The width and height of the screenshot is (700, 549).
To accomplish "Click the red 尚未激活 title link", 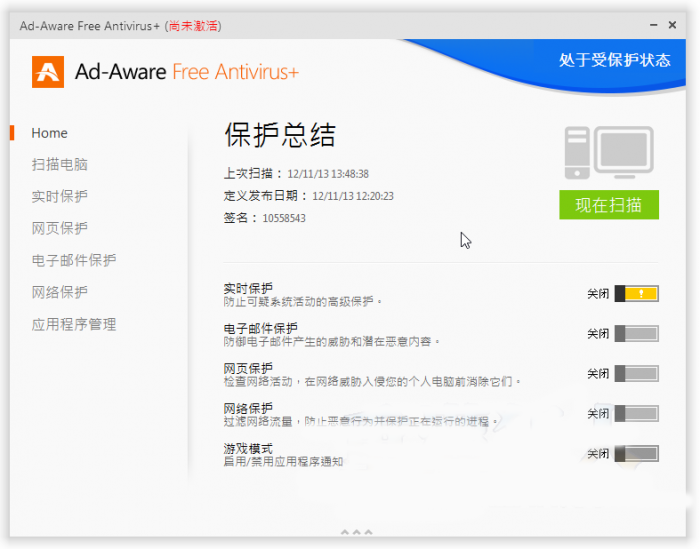I will 193,26.
